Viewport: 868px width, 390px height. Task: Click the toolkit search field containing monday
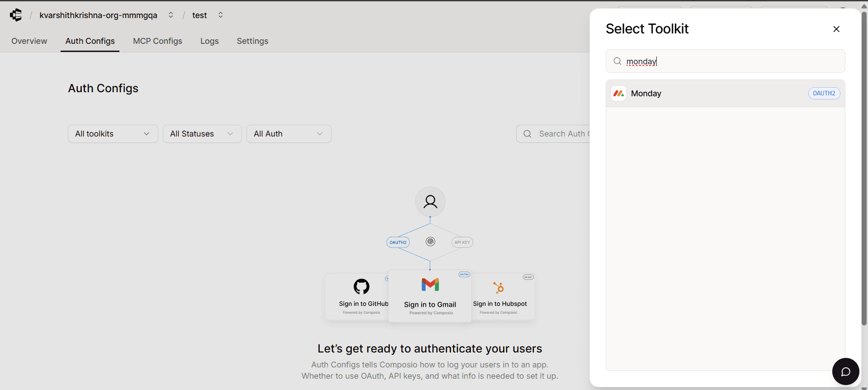726,61
